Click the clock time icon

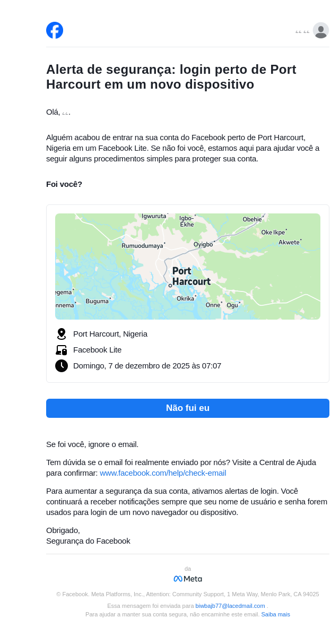tap(62, 366)
